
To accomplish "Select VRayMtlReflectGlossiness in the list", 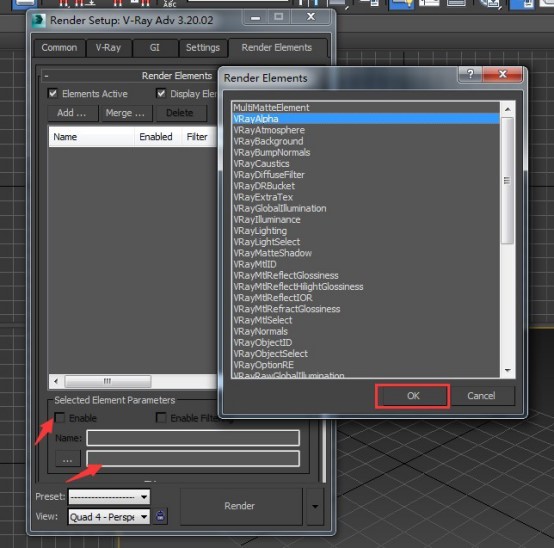I will point(366,276).
